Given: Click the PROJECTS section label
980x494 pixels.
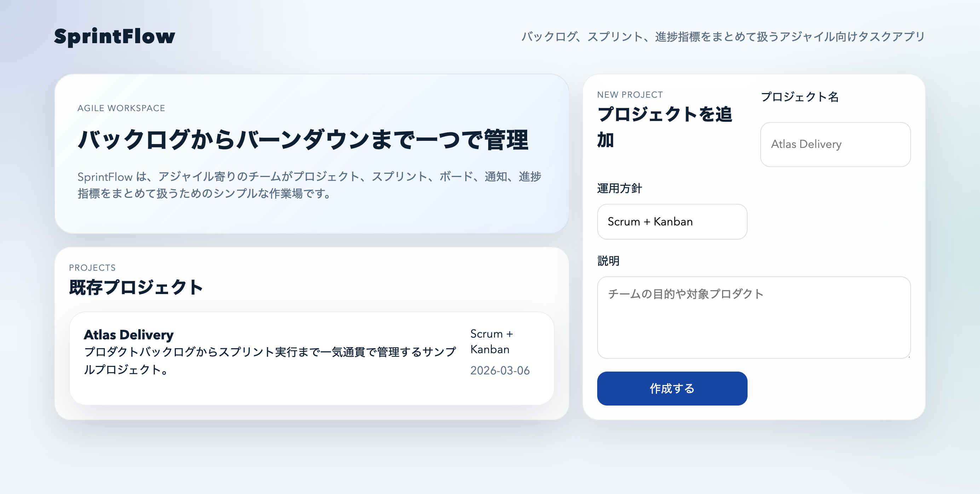Looking at the screenshot, I should click(92, 268).
